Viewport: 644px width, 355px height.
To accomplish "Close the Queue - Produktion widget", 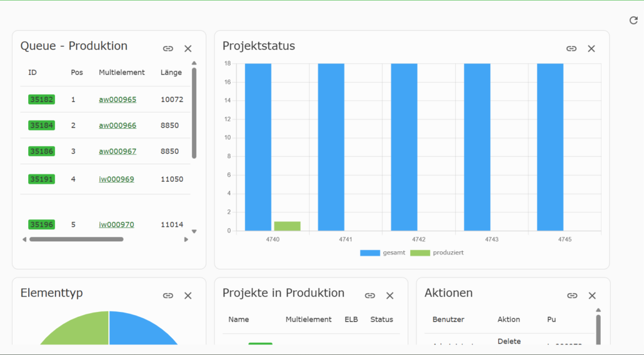I will (x=188, y=48).
